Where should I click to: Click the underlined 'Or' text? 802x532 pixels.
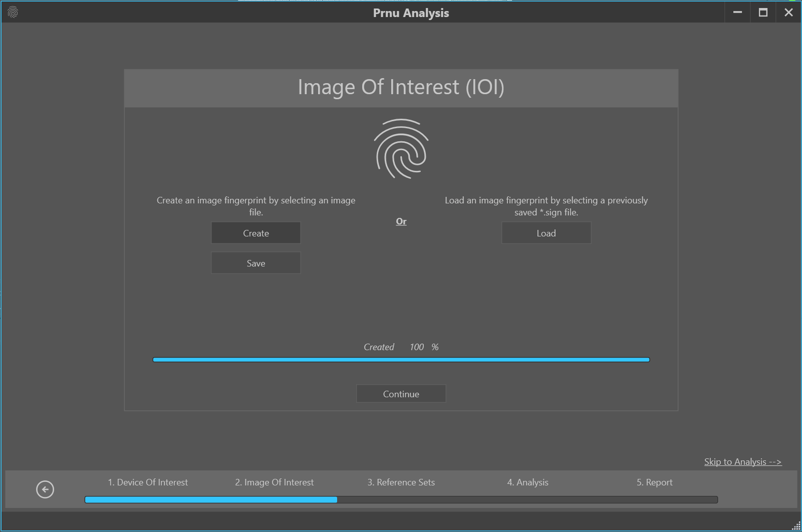[401, 221]
